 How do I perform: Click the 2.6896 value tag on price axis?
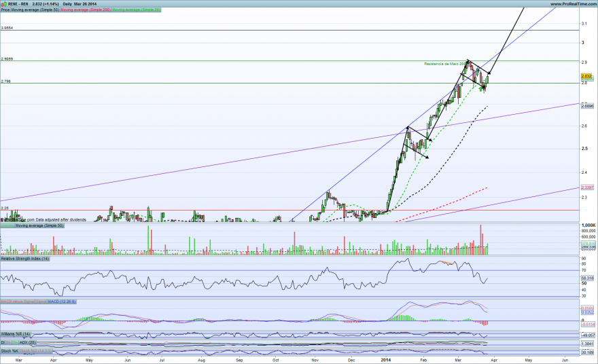(587, 107)
